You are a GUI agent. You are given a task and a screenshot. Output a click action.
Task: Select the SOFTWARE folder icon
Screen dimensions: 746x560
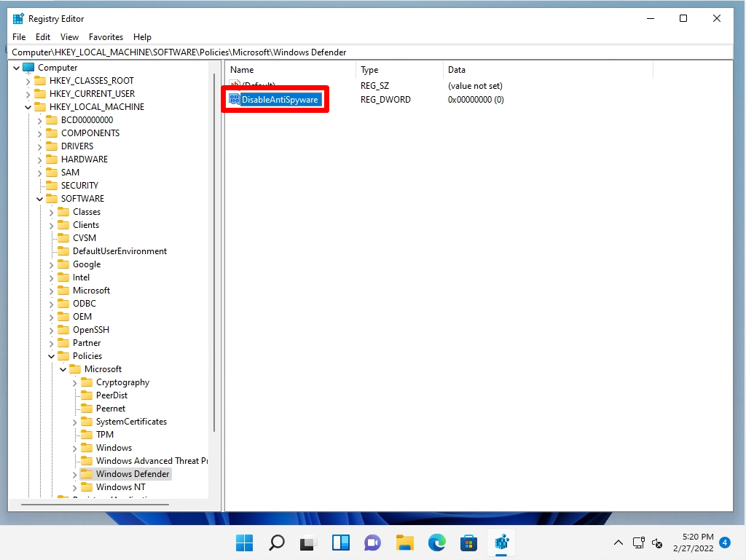52,198
